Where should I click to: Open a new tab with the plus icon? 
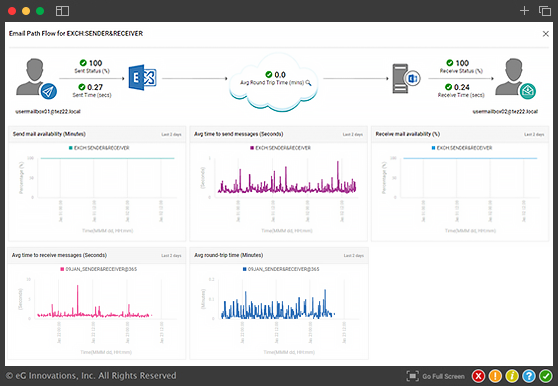click(x=524, y=11)
